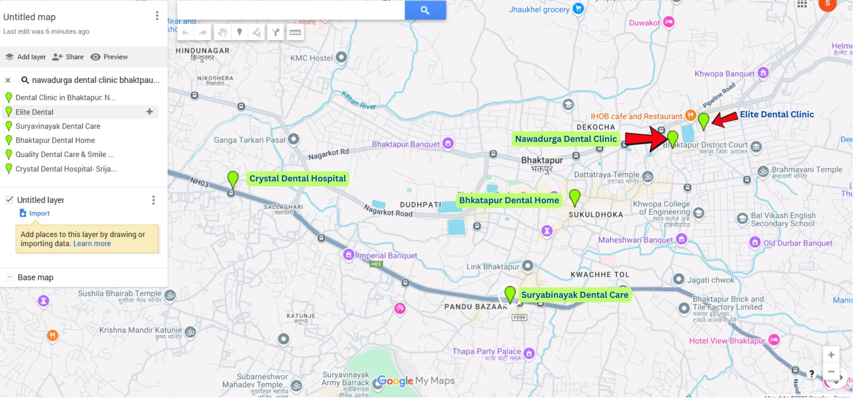Select the measure distance ruler tool
The height and width of the screenshot is (411, 868).
295,32
